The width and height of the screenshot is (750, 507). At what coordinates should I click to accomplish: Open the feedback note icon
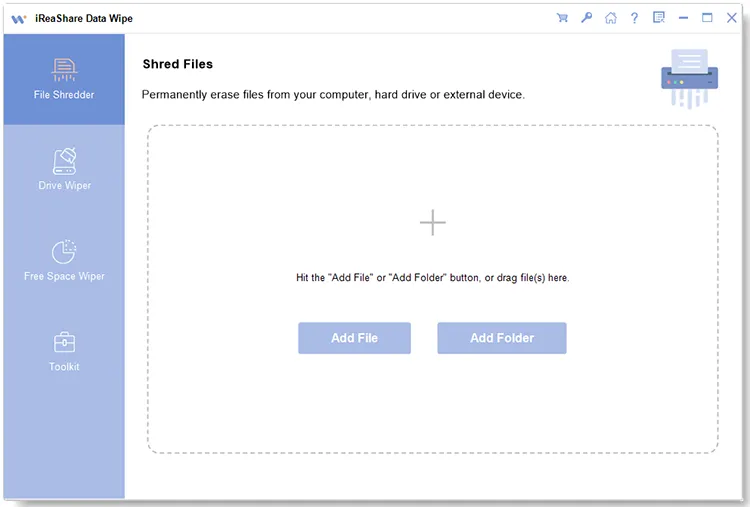658,18
